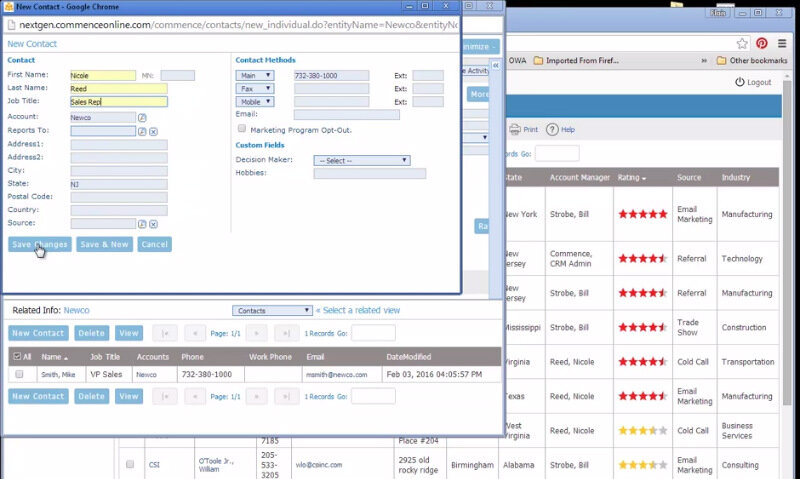Click the Logout link
The image size is (800, 479).
(753, 82)
